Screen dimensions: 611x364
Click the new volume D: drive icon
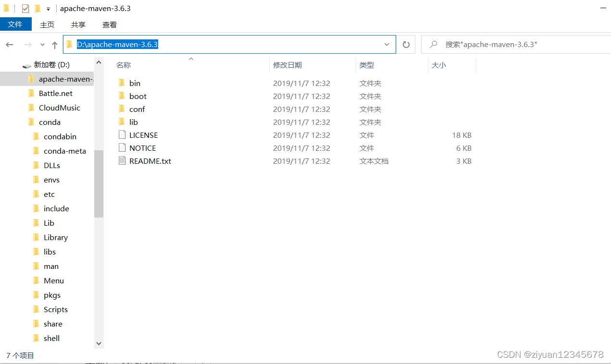pyautogui.click(x=27, y=65)
